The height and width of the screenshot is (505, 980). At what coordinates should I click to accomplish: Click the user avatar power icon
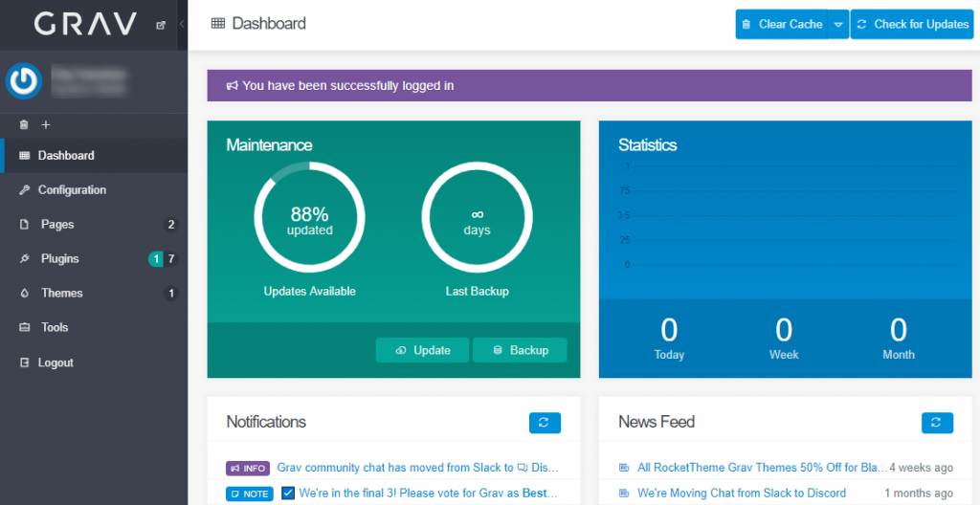coord(24,81)
